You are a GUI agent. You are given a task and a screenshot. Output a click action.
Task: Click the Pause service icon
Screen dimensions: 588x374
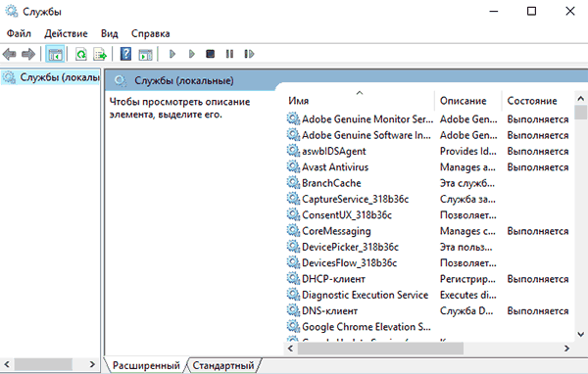pos(229,54)
